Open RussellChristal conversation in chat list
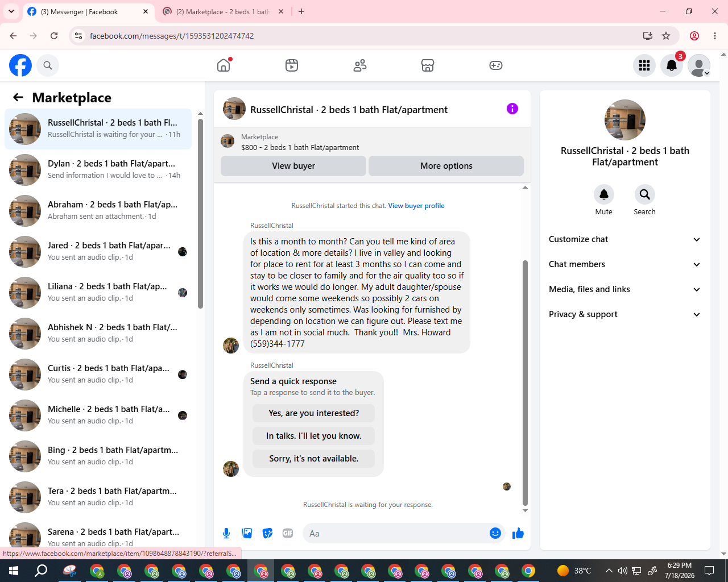This screenshot has width=728, height=582. point(98,129)
